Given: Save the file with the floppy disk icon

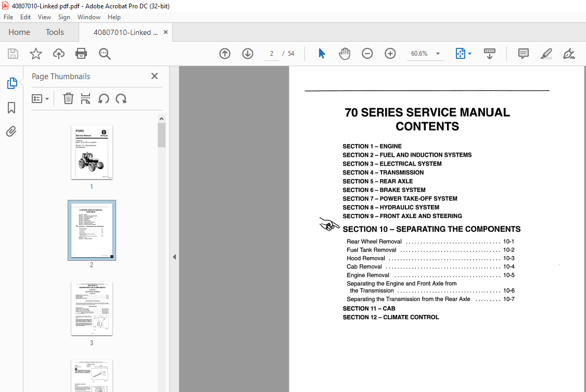Looking at the screenshot, I should pos(13,54).
